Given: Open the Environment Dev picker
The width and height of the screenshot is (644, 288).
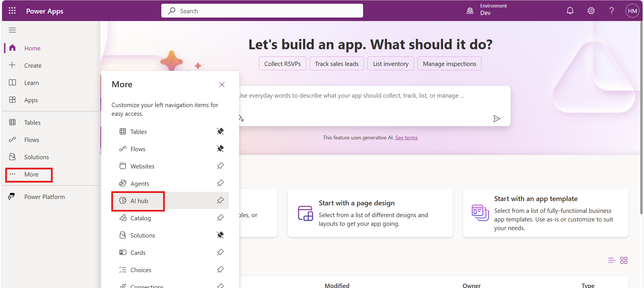Looking at the screenshot, I should [x=486, y=10].
